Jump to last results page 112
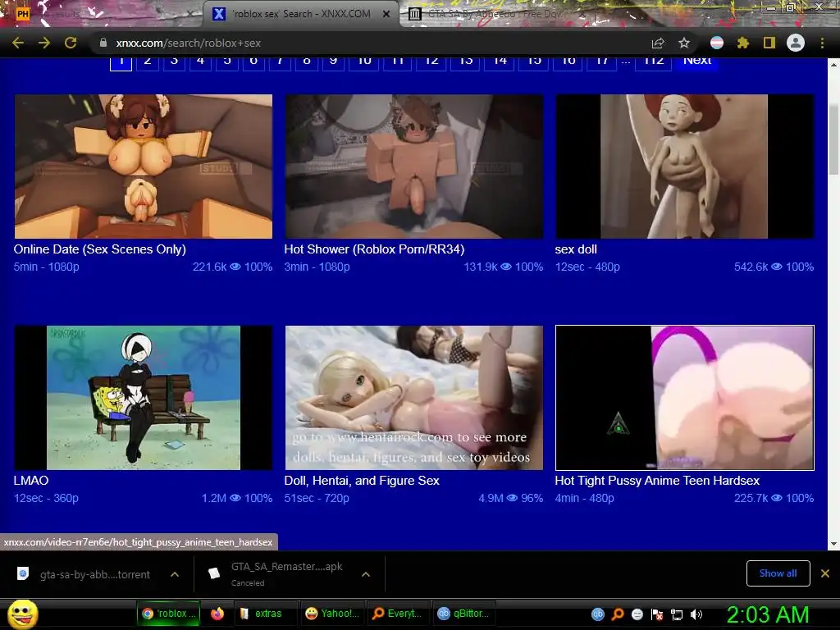This screenshot has width=840, height=630. point(654,62)
